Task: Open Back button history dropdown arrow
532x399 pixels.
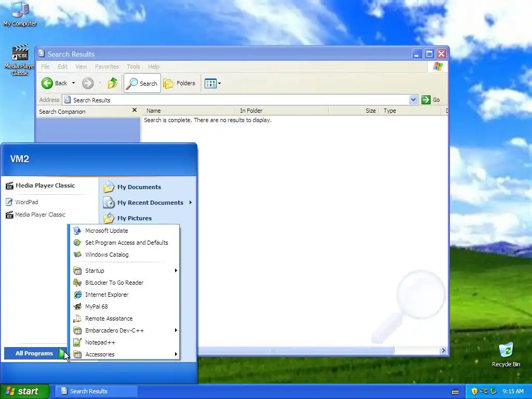Action: coord(73,83)
